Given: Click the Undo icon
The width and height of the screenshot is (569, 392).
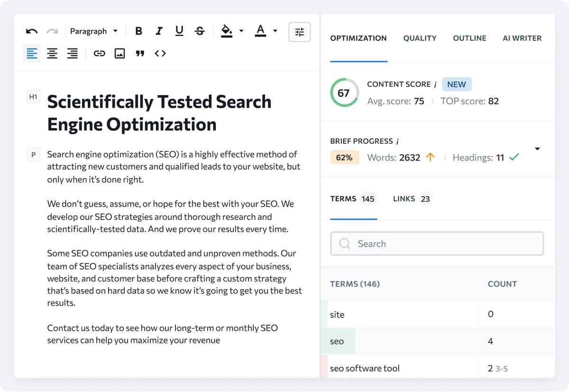Looking at the screenshot, I should click(x=31, y=30).
